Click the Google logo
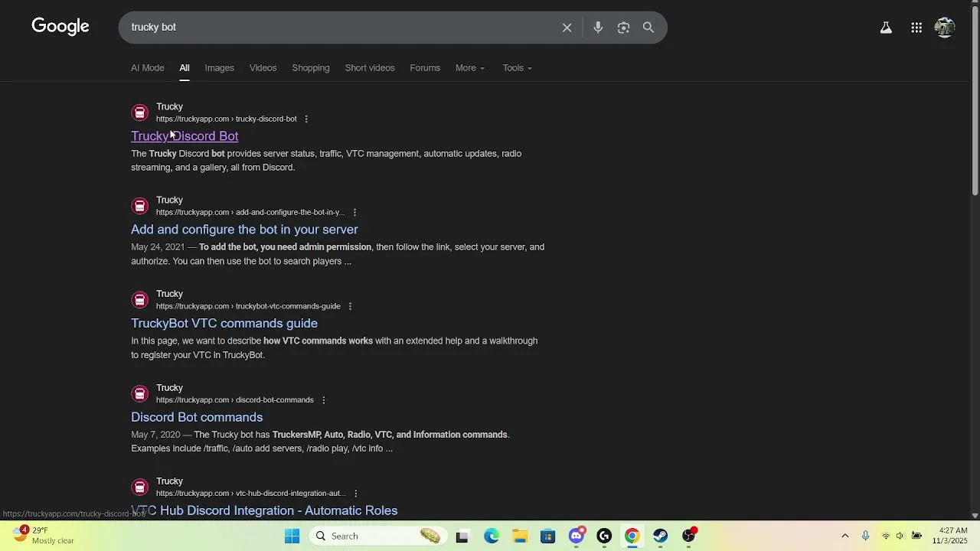Screen dimensions: 980x551 click(60, 27)
